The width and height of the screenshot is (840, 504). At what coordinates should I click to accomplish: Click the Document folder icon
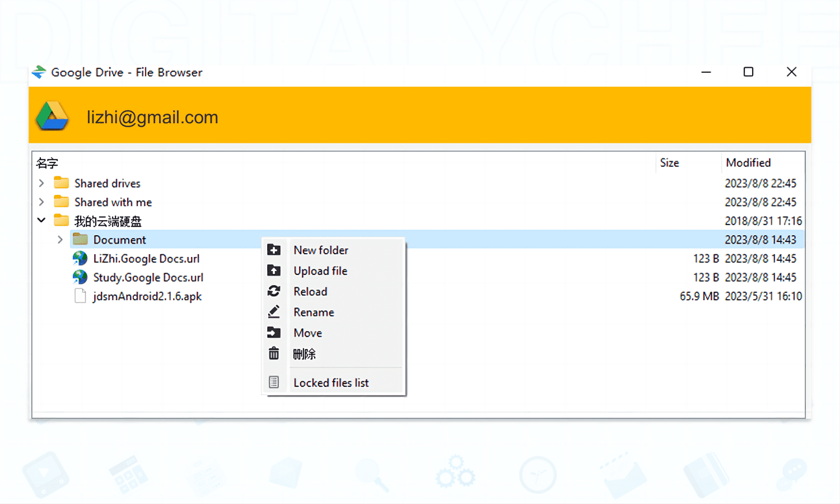(x=80, y=239)
